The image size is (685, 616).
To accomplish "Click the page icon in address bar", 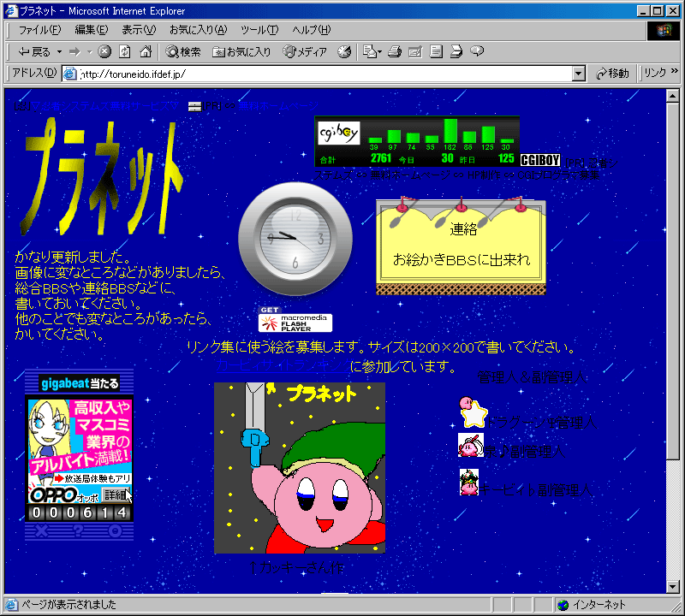I will [x=70, y=74].
